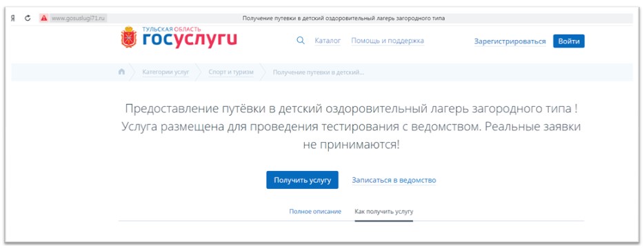Click the www.gosuslugi71.ru address field
Screen dimensions: 644x249
tap(78, 18)
